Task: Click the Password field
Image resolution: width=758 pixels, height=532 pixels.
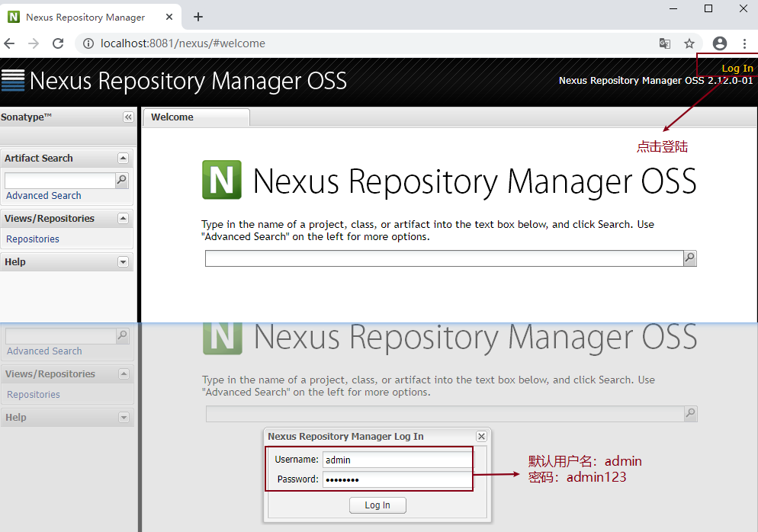Action: (397, 480)
